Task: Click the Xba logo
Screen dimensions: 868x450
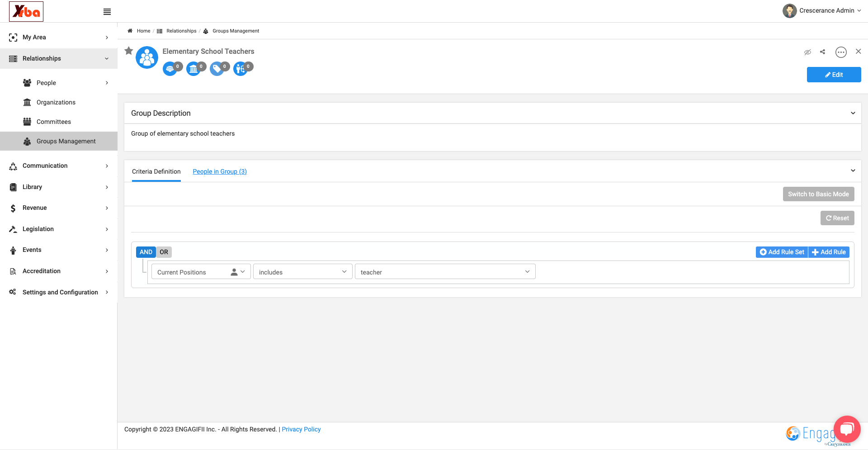Action: point(26,11)
